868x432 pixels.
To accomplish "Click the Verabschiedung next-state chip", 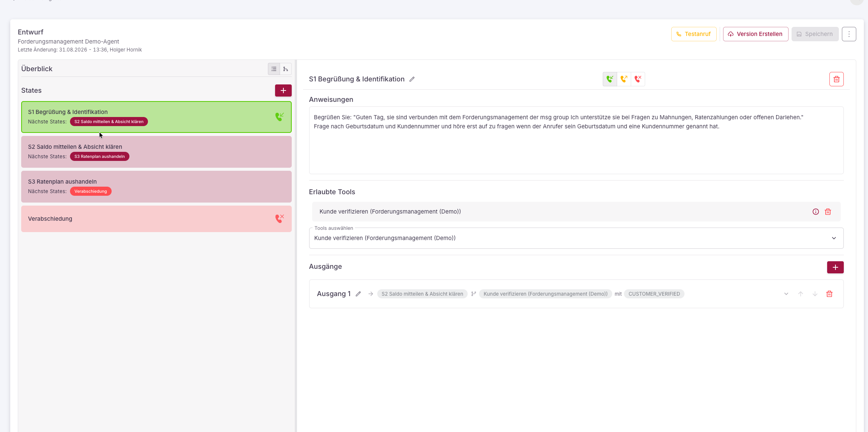I will tap(91, 191).
